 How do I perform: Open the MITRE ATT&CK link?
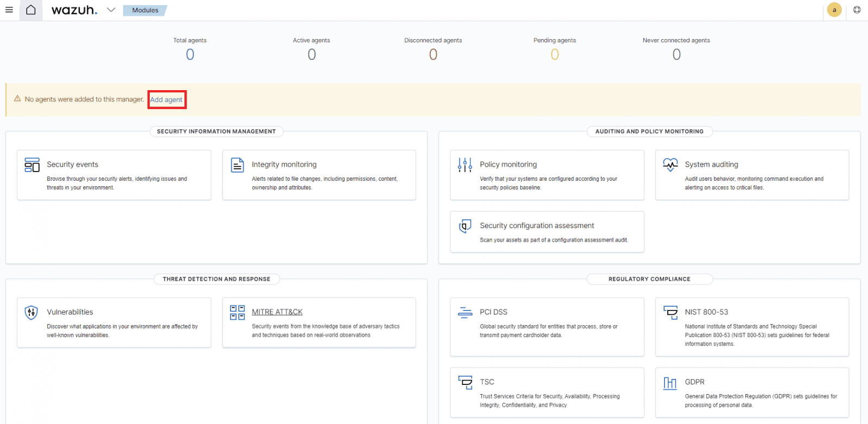click(x=277, y=312)
